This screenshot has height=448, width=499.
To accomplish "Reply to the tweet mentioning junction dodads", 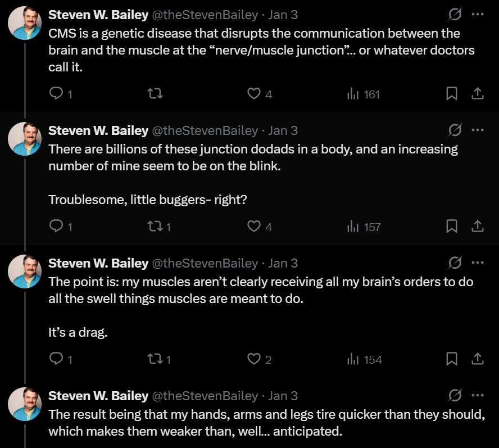I will (56, 226).
